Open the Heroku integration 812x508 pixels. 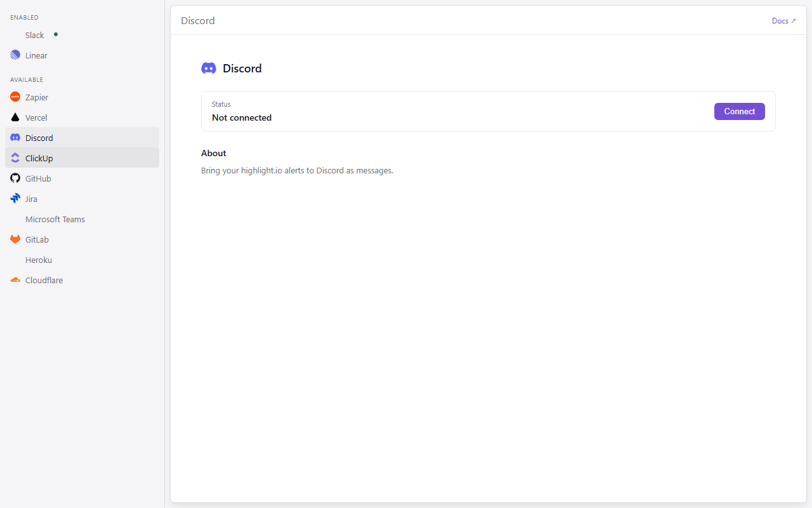click(x=82, y=260)
